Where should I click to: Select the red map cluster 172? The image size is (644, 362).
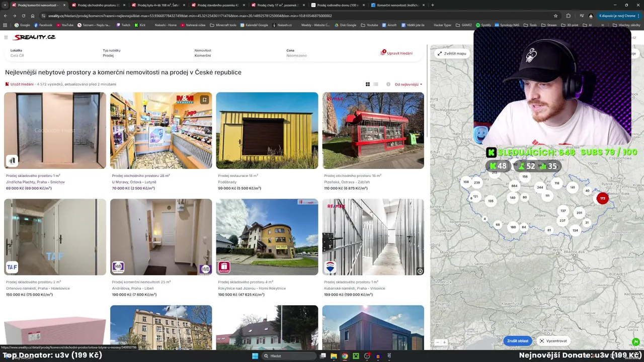pyautogui.click(x=602, y=198)
